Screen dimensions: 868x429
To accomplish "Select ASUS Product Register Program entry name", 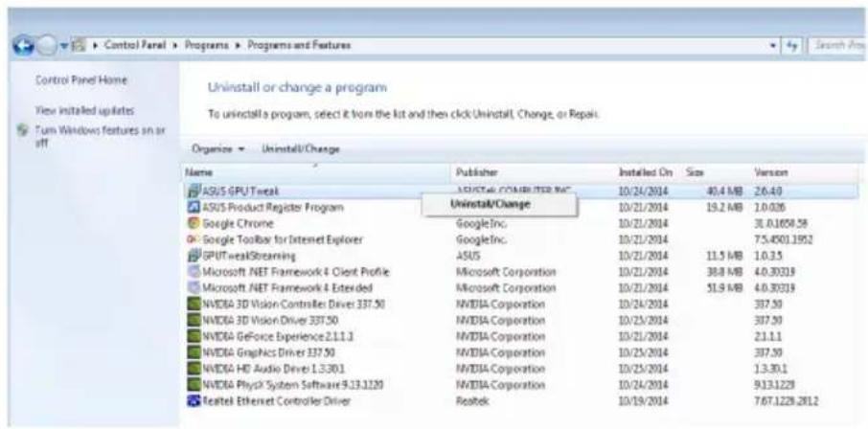I will (x=272, y=208).
